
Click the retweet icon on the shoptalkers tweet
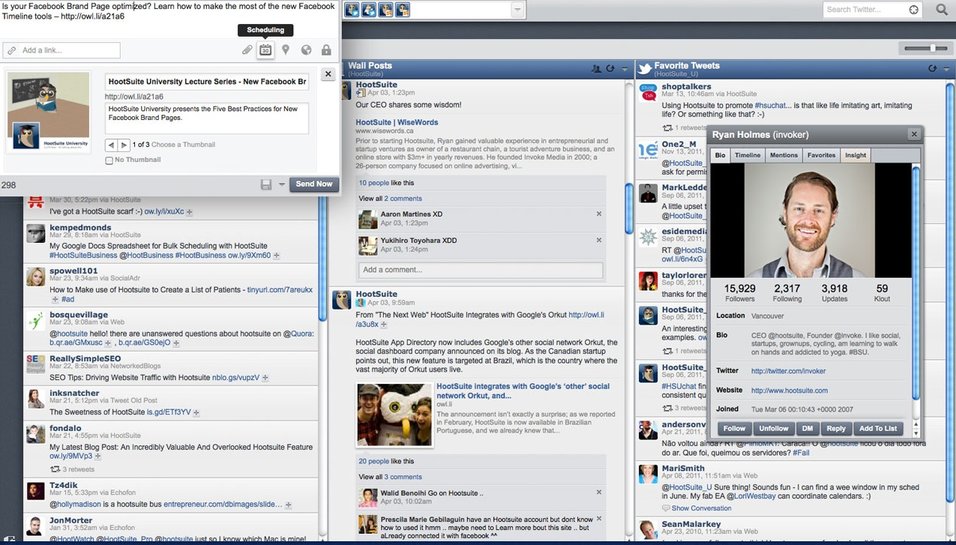[x=668, y=128]
